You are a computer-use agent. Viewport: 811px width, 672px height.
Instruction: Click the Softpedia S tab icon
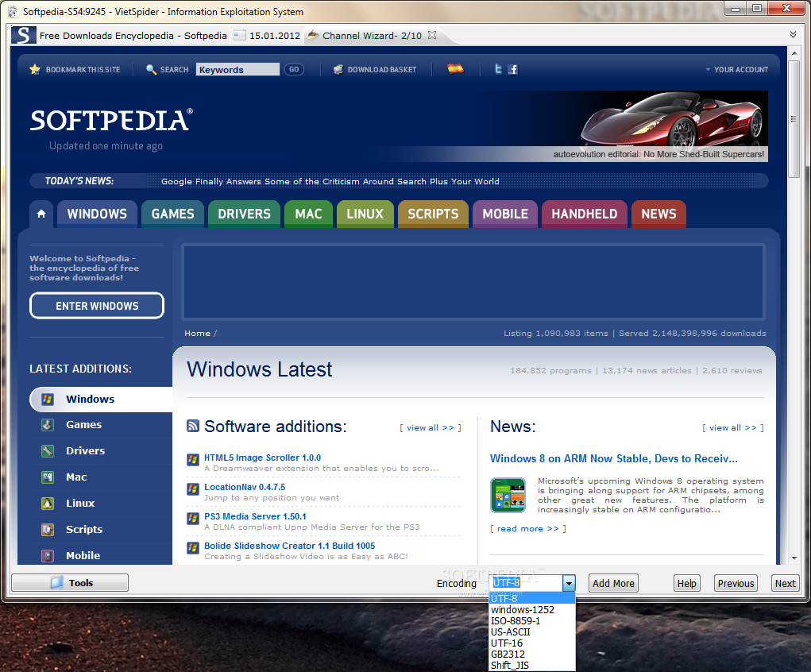[24, 35]
